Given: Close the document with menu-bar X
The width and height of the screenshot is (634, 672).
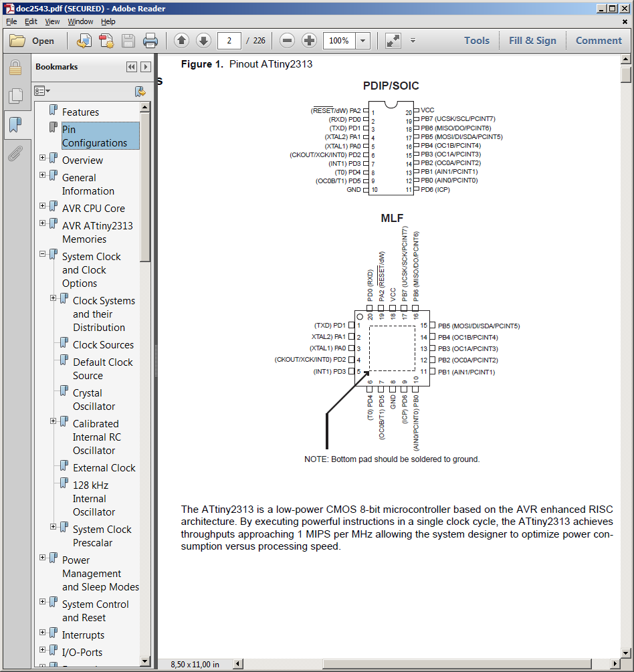Looking at the screenshot, I should pos(625,21).
